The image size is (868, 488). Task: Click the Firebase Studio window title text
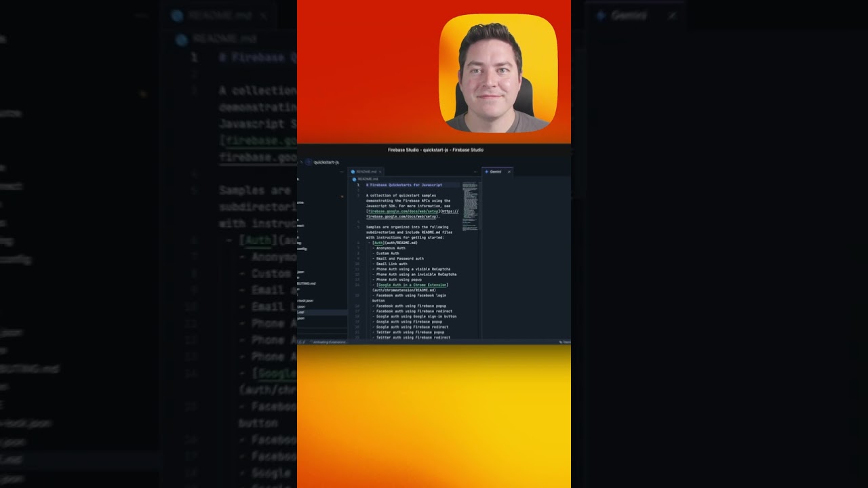pos(435,150)
